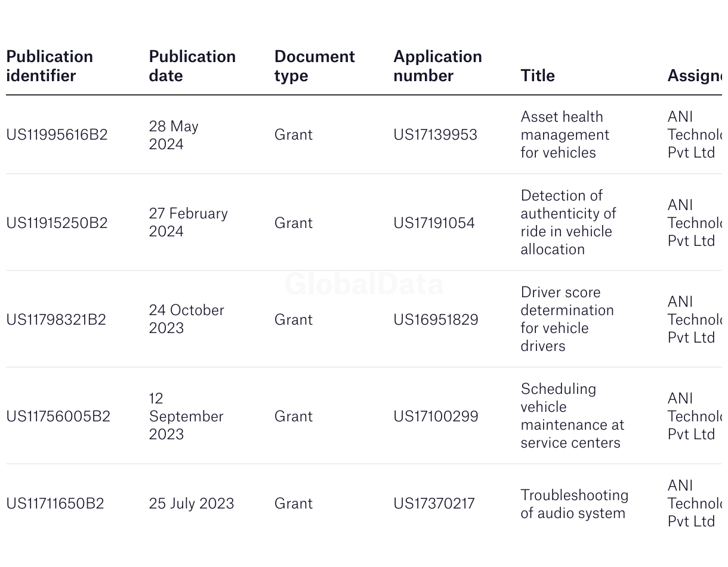Select publication identifier US11711650B2
This screenshot has width=728, height=567.
coord(55,504)
